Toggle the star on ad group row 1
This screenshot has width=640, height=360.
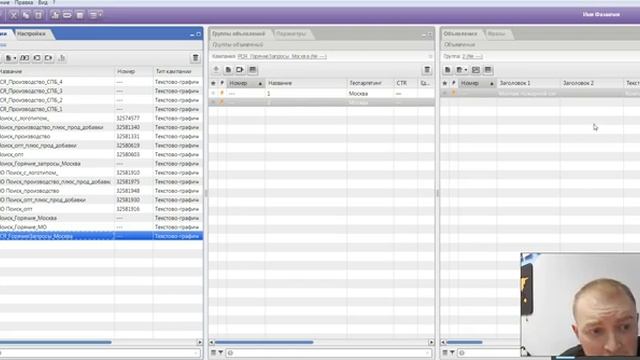tap(213, 93)
